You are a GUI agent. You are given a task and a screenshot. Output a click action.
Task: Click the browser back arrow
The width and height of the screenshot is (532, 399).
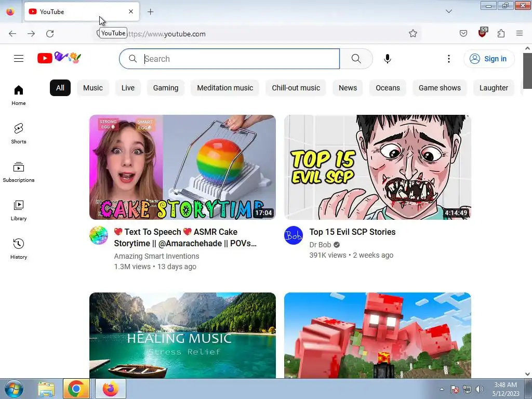click(12, 34)
